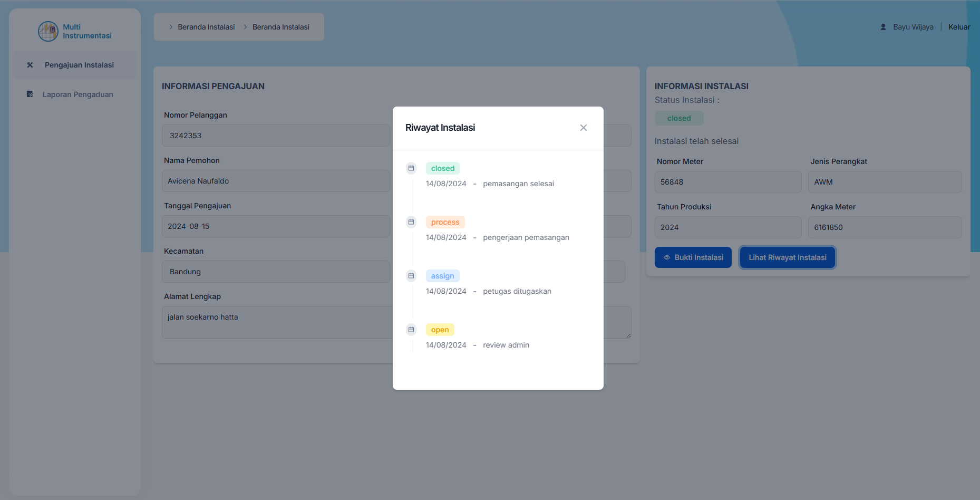Viewport: 980px width, 500px height.
Task: Close the Riwayat Instalasi dialog
Action: [583, 128]
